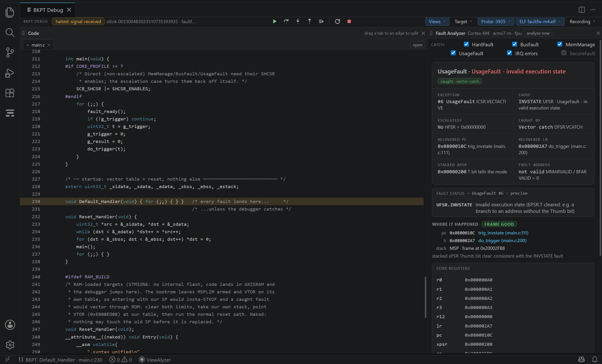602x364 pixels.
Task: Open the Source Control branch icon
Action: click(10, 52)
